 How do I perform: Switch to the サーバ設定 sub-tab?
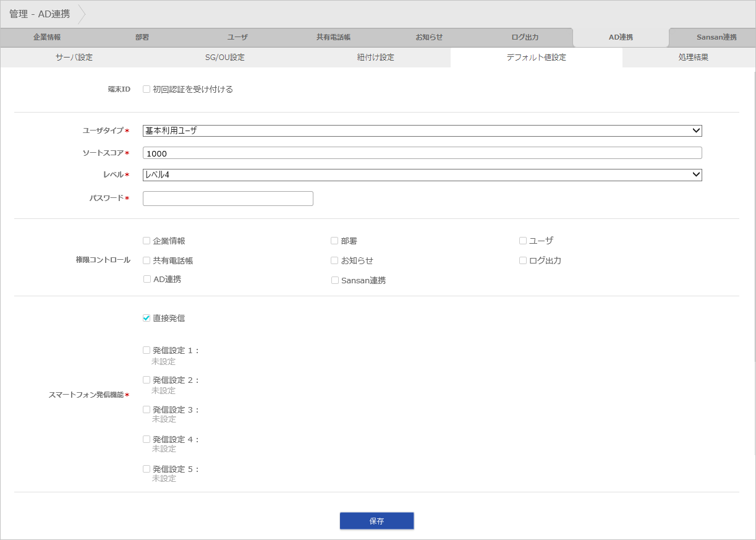point(74,58)
